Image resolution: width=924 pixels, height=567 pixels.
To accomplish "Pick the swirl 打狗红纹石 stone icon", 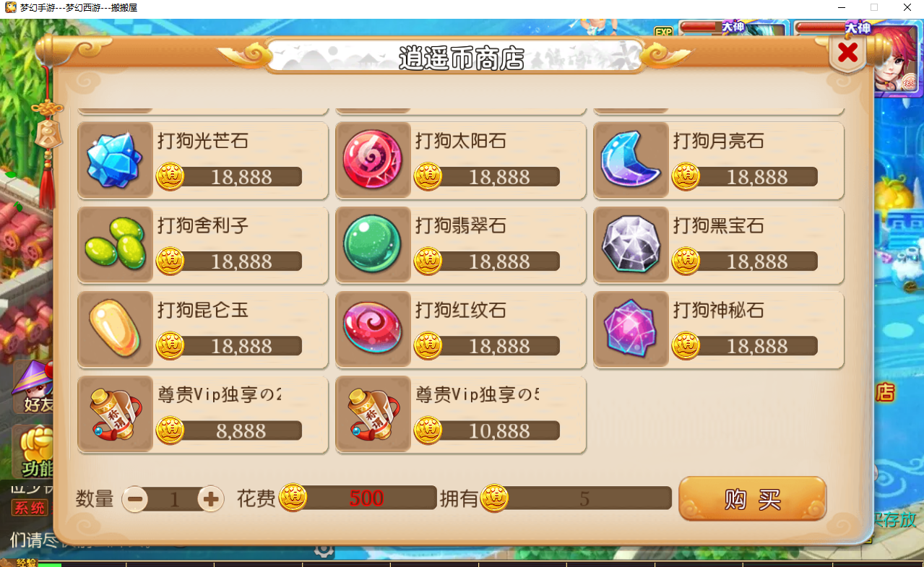I will click(373, 329).
